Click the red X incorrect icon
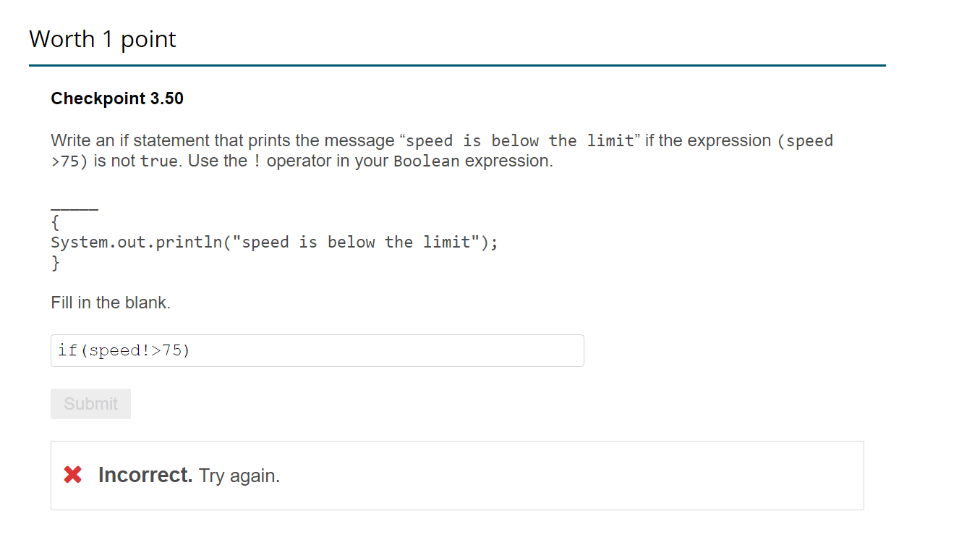Screen dimensions: 980x553 pyautogui.click(x=72, y=475)
